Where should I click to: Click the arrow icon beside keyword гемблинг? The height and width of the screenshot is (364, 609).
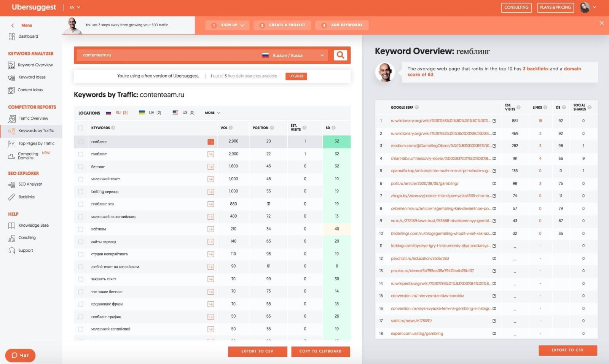click(x=210, y=142)
